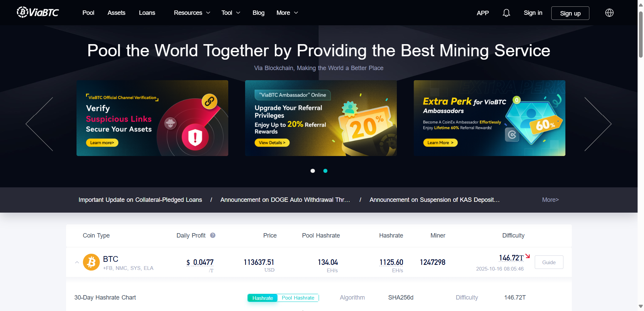Open the BTC Guide button
The width and height of the screenshot is (644, 311).
(x=549, y=262)
